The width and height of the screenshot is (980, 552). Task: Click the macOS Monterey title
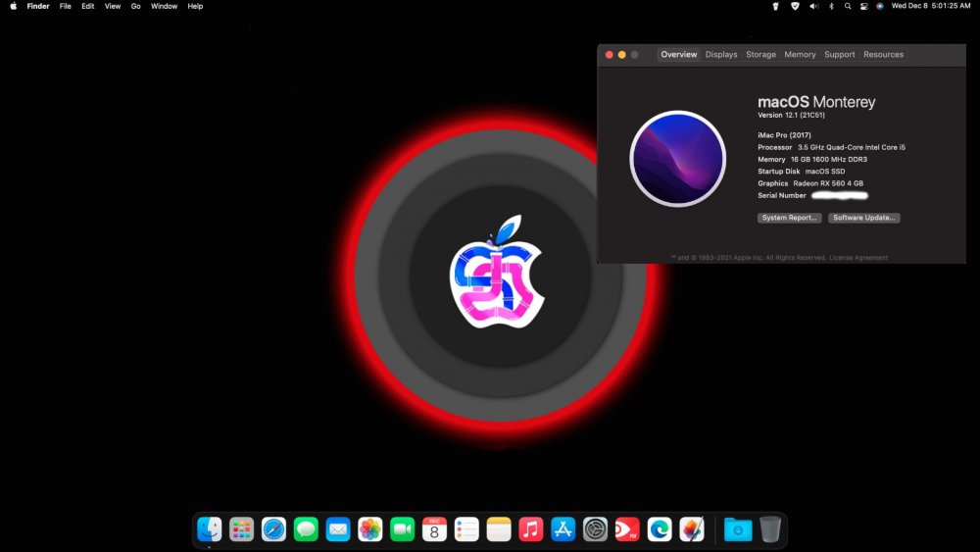point(816,101)
